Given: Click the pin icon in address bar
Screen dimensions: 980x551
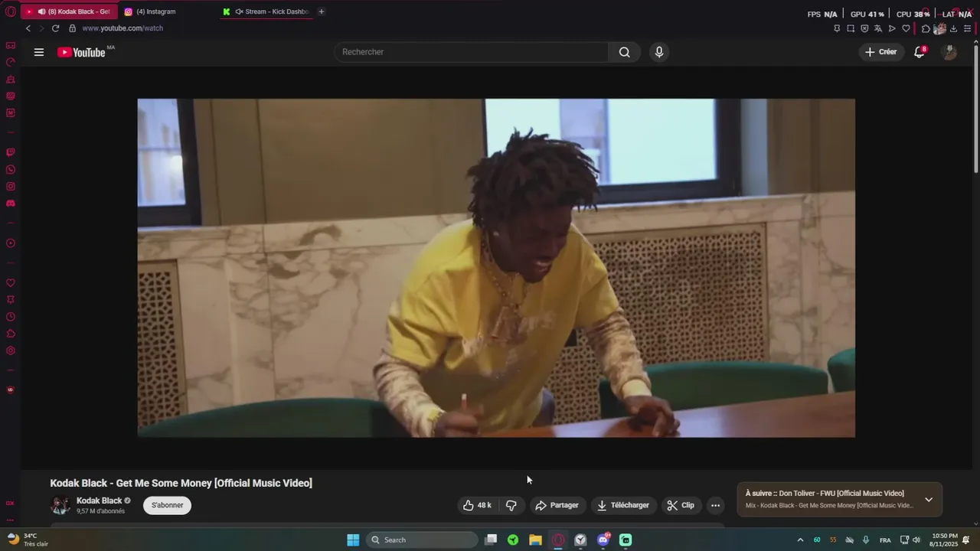Looking at the screenshot, I should pos(837,28).
